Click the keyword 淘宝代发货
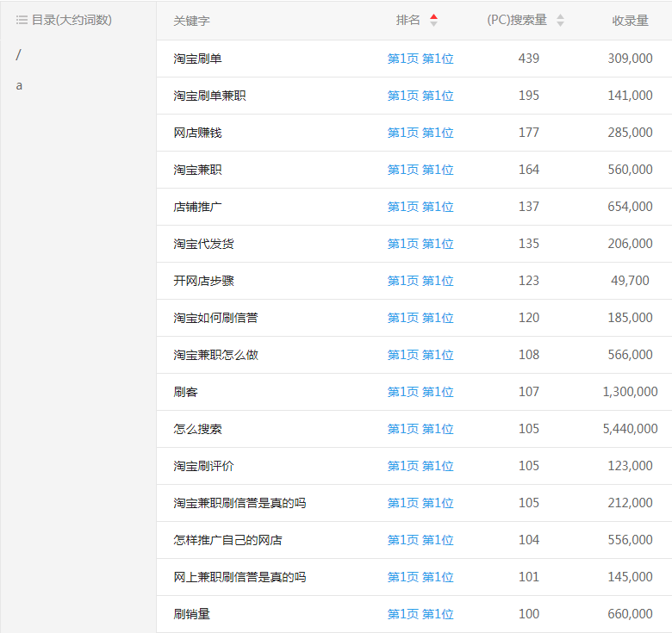The image size is (672, 633). tap(203, 244)
